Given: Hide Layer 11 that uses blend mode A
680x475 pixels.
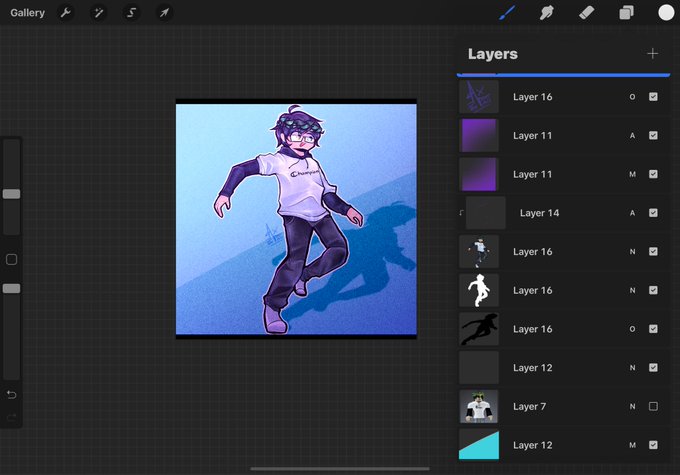Looking at the screenshot, I should [653, 135].
